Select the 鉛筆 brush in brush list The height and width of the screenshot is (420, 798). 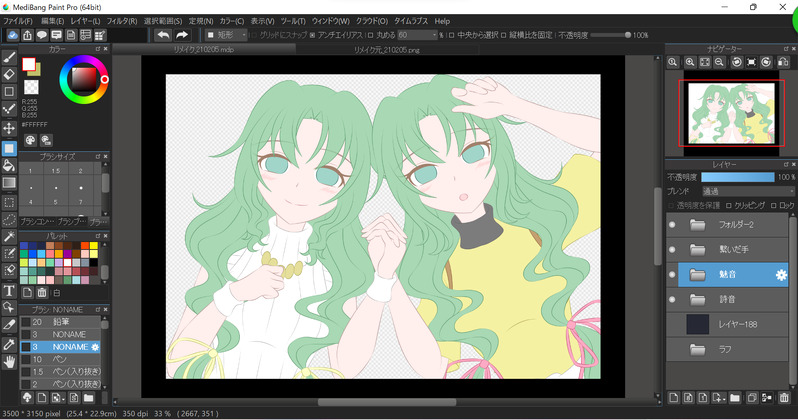coord(60,322)
